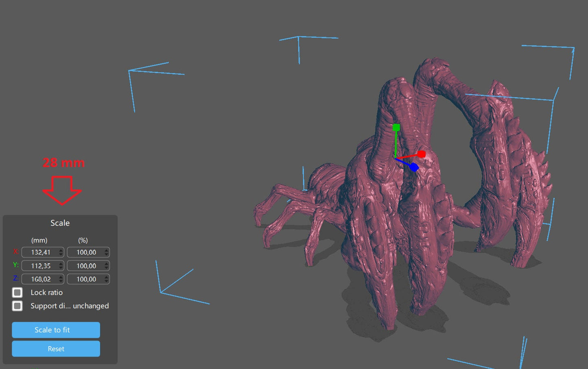This screenshot has height=369, width=588.
Task: Enable the Lock ratio checkbox
Action: coord(17,293)
